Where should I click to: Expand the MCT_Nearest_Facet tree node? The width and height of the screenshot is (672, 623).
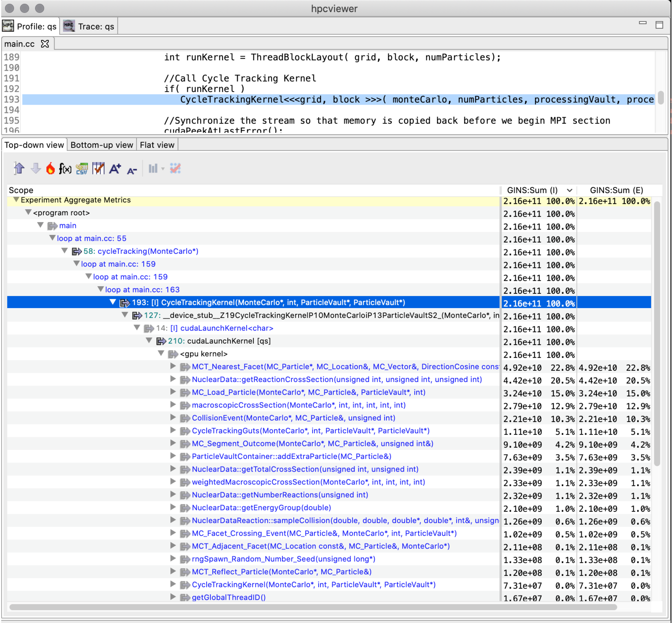(173, 366)
